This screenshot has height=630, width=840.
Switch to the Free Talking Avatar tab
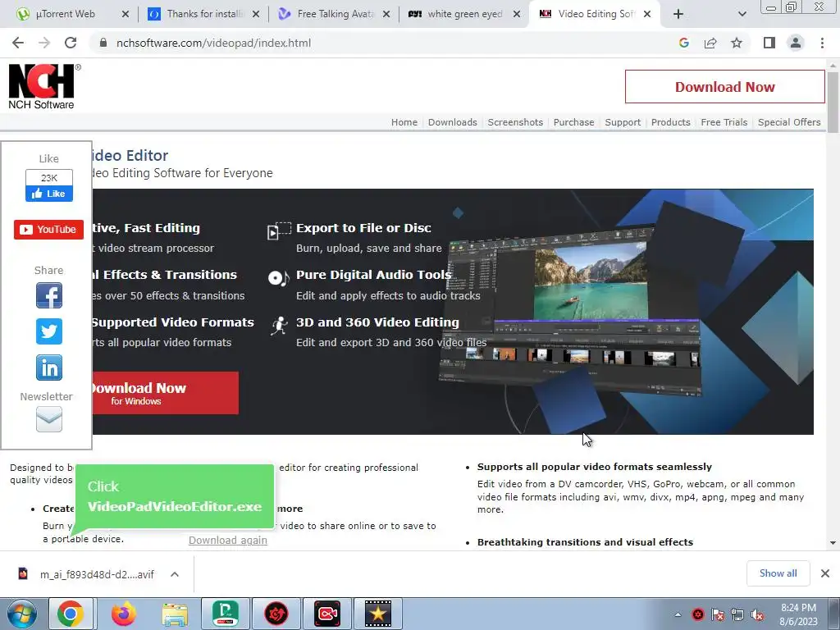click(x=328, y=14)
